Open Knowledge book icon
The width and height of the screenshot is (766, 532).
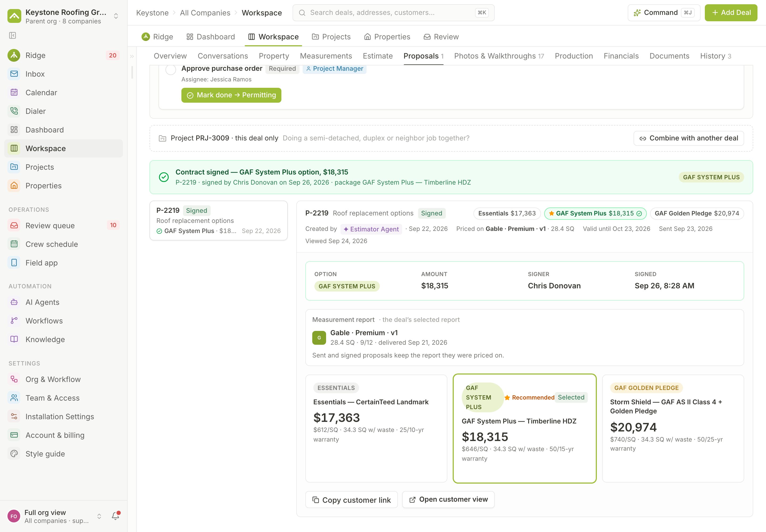click(14, 339)
